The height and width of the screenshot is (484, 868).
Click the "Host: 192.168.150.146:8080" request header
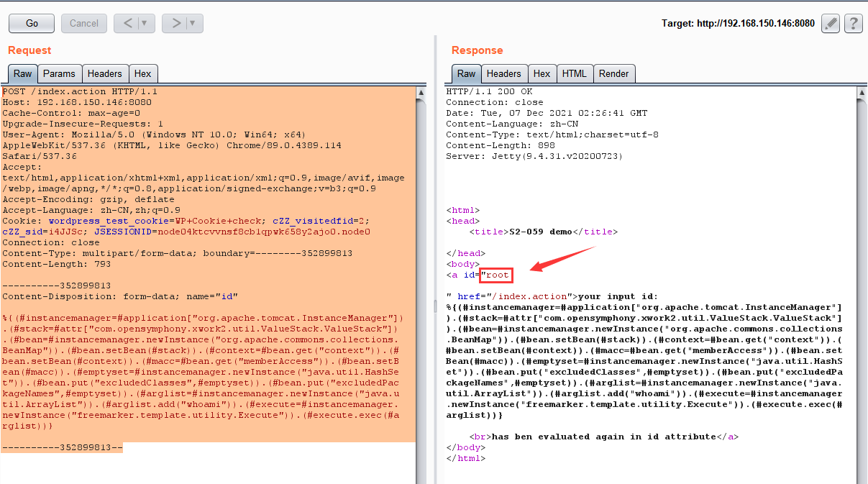point(77,102)
